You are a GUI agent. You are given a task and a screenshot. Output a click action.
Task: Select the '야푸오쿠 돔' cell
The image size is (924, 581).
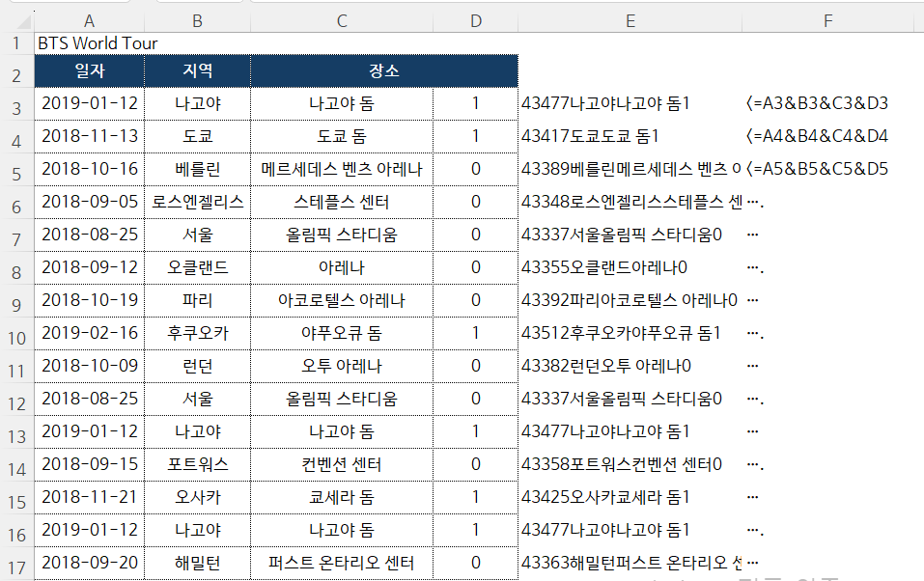coord(342,333)
